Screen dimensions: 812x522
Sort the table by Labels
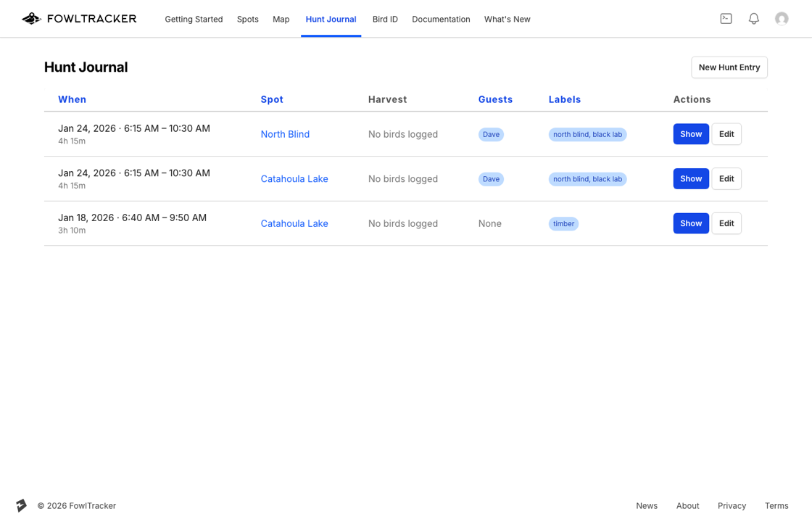coord(565,99)
